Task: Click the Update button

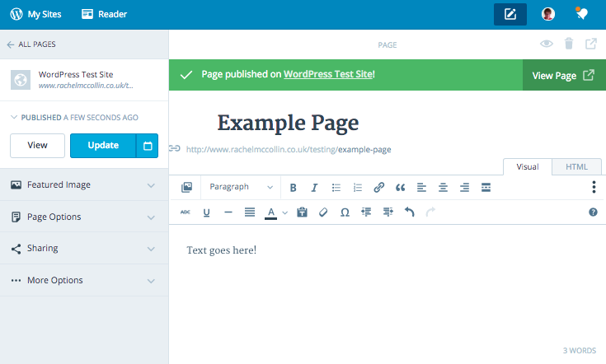Action: pyautogui.click(x=103, y=146)
